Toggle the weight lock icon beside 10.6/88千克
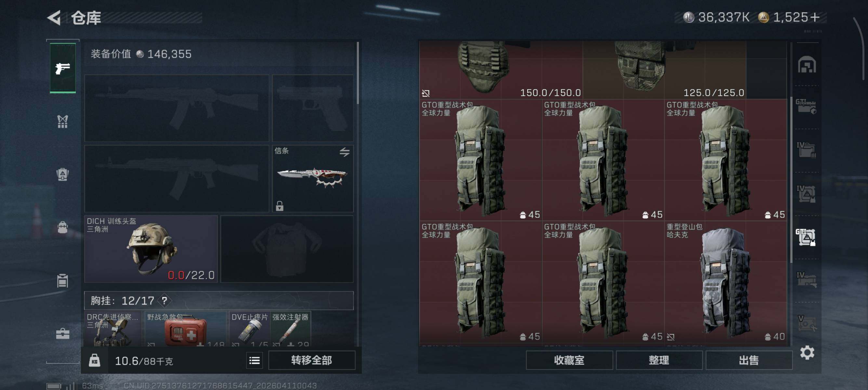 click(x=95, y=361)
